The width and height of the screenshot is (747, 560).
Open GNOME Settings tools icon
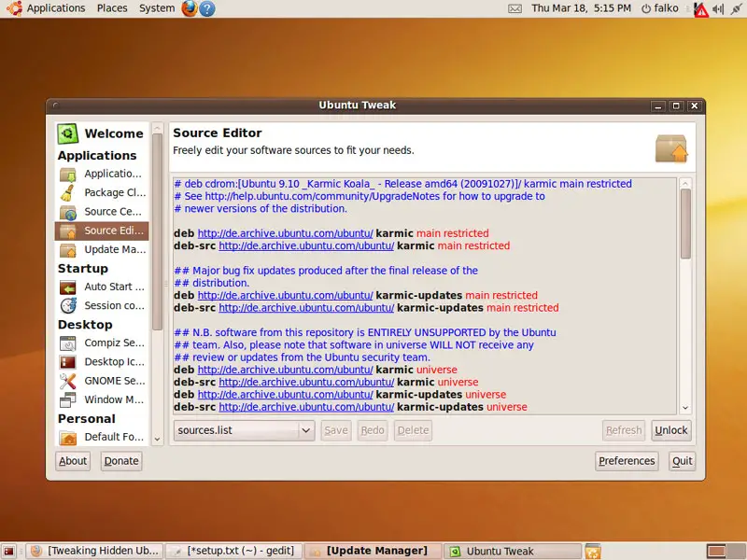click(68, 381)
